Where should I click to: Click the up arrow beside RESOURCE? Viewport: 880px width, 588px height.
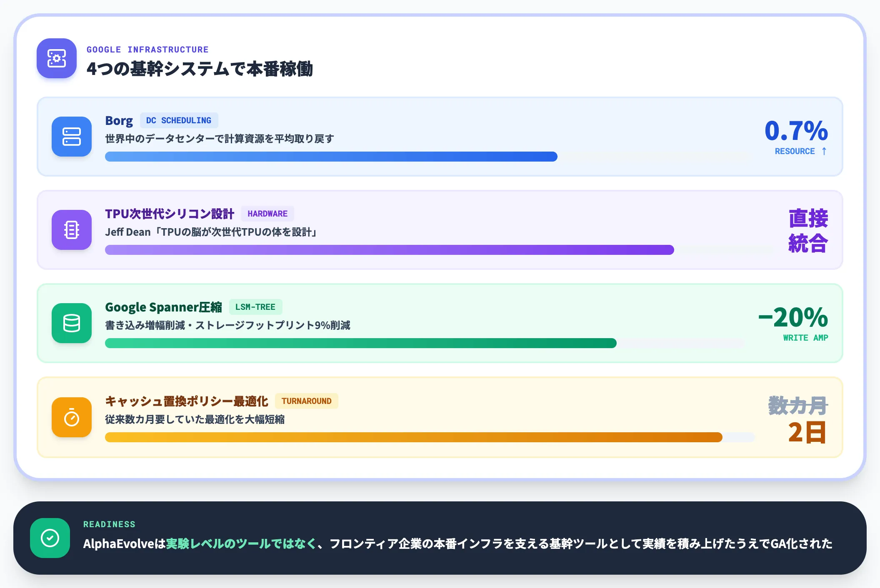(x=824, y=151)
